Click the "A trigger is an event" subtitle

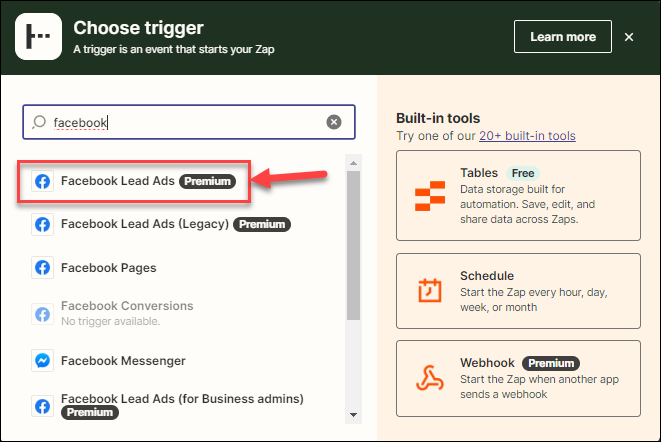[174, 49]
